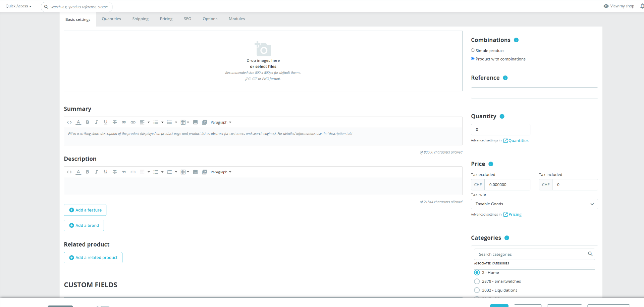The image size is (644, 307).
Task: Toggle source code view in Summary editor
Action: (69, 122)
